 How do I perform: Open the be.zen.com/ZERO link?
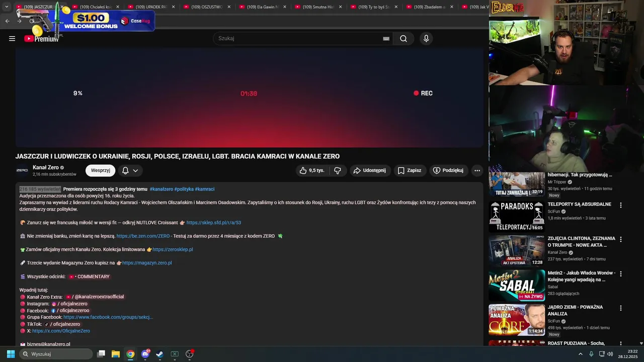coord(143,236)
